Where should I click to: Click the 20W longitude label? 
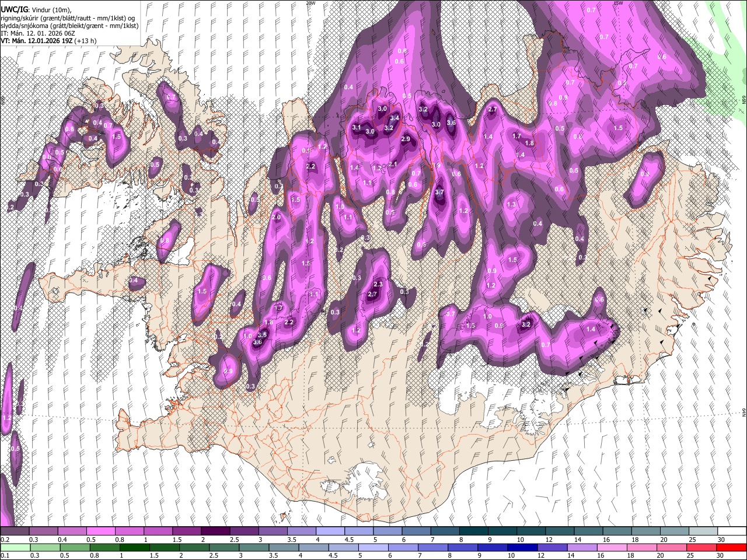[x=310, y=2]
